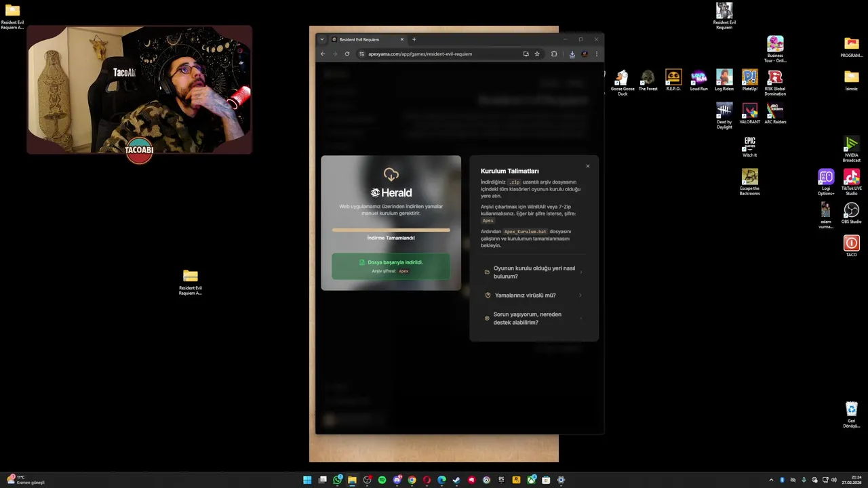
Task: Open Resident Evil Requiem shortcut at top right
Action: click(724, 16)
